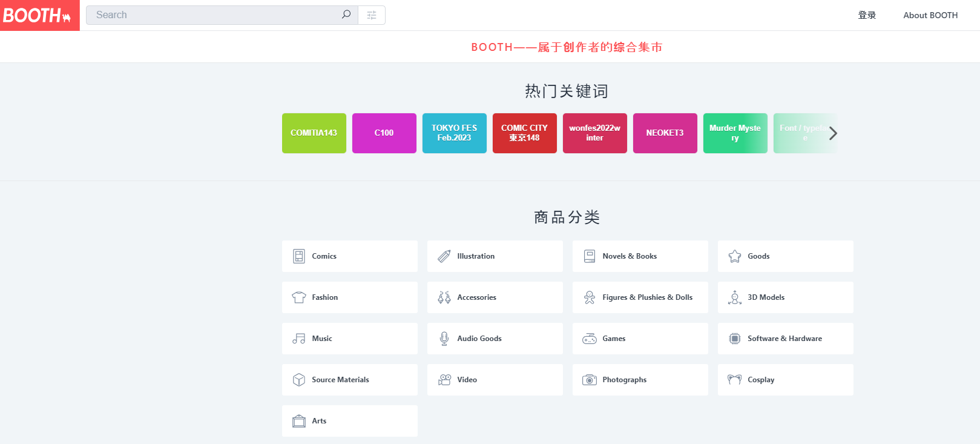Click the Cosplay cat-ears icon
980x444 pixels.
point(735,380)
